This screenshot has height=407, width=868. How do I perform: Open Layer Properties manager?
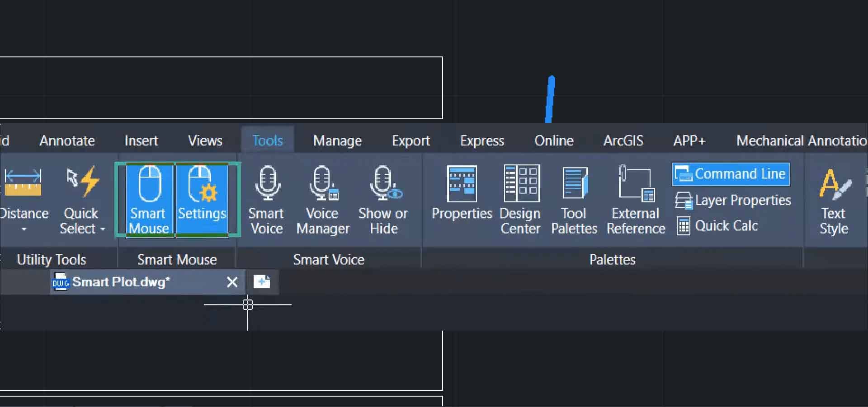(733, 200)
